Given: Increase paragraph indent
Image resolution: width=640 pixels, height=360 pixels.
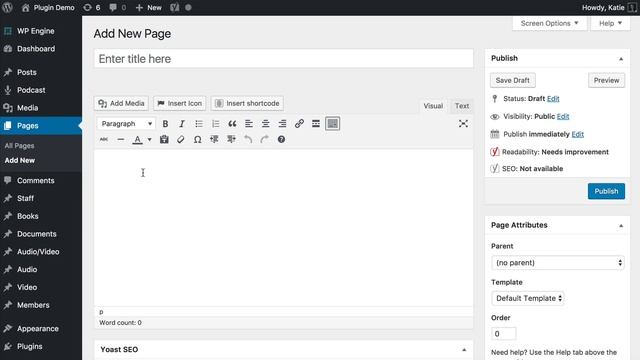Looking at the screenshot, I should [231, 140].
